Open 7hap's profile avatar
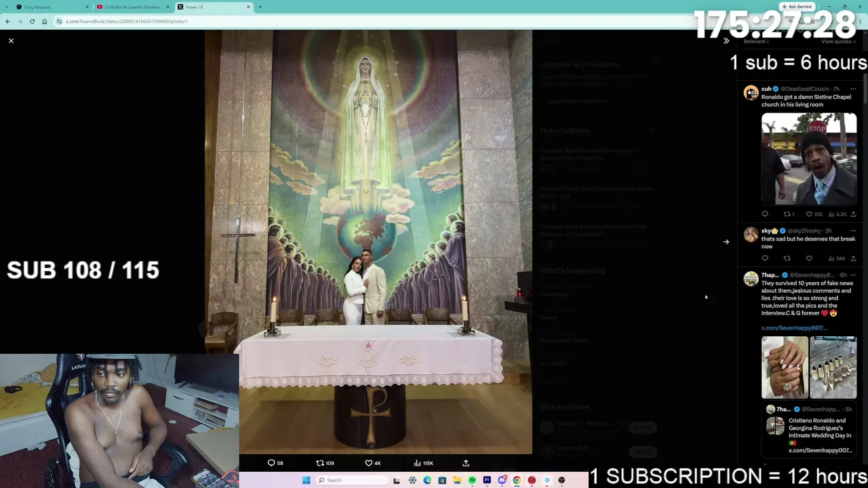 coord(751,279)
